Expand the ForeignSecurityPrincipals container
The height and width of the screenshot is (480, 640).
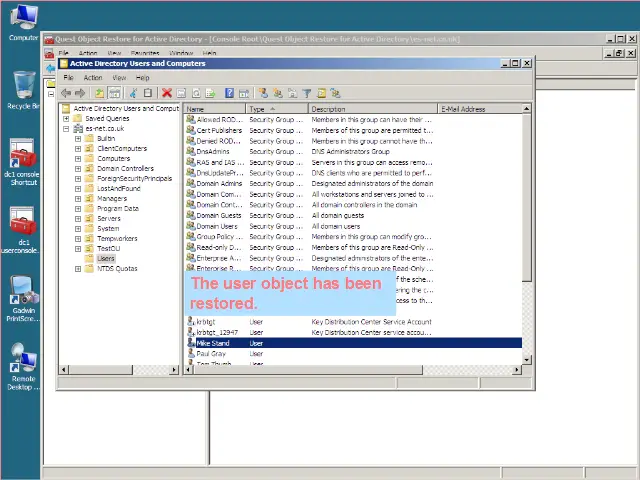tap(78, 179)
